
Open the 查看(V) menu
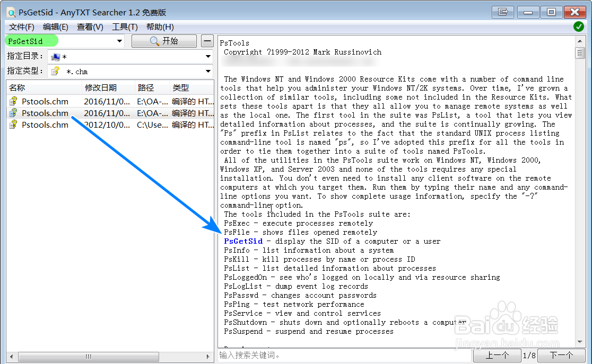[x=90, y=27]
